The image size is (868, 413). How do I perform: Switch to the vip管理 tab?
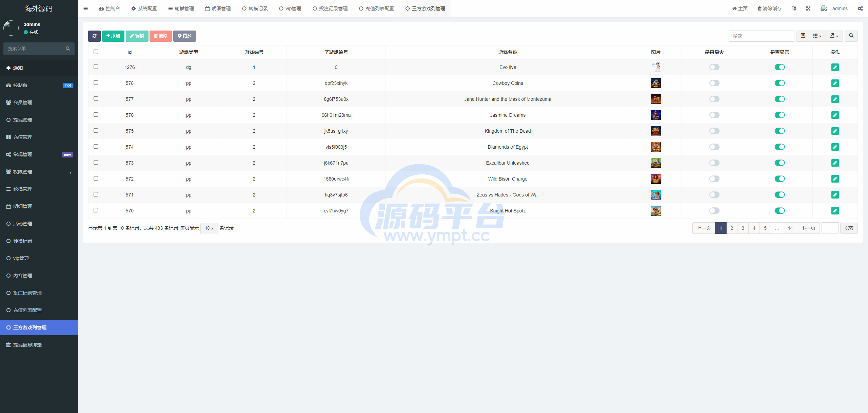(x=290, y=8)
